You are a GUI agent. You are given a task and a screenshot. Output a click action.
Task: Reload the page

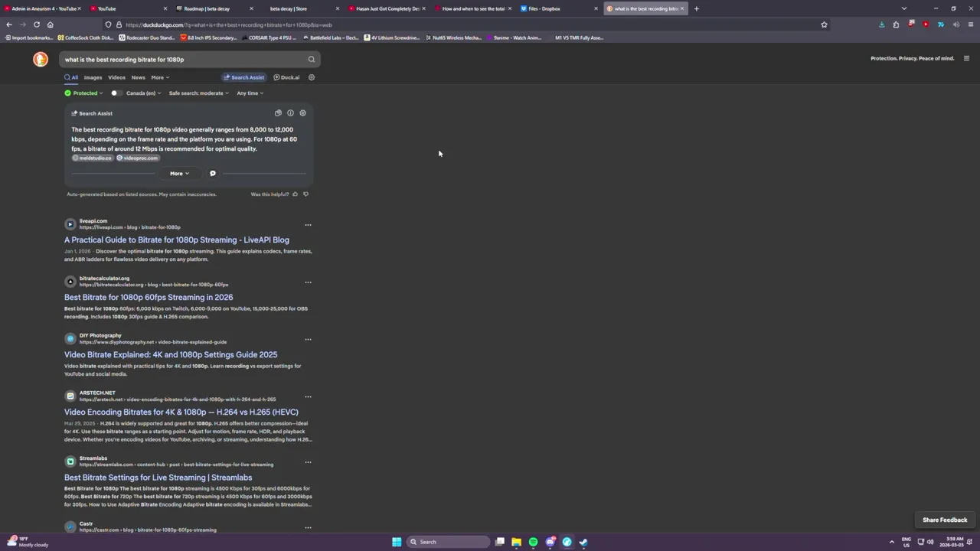(36, 24)
